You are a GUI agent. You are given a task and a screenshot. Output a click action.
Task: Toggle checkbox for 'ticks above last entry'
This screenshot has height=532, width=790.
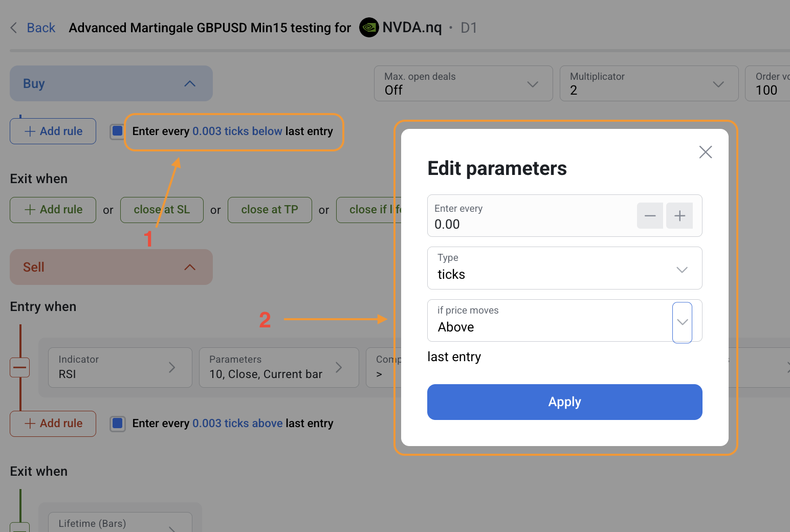pyautogui.click(x=118, y=424)
